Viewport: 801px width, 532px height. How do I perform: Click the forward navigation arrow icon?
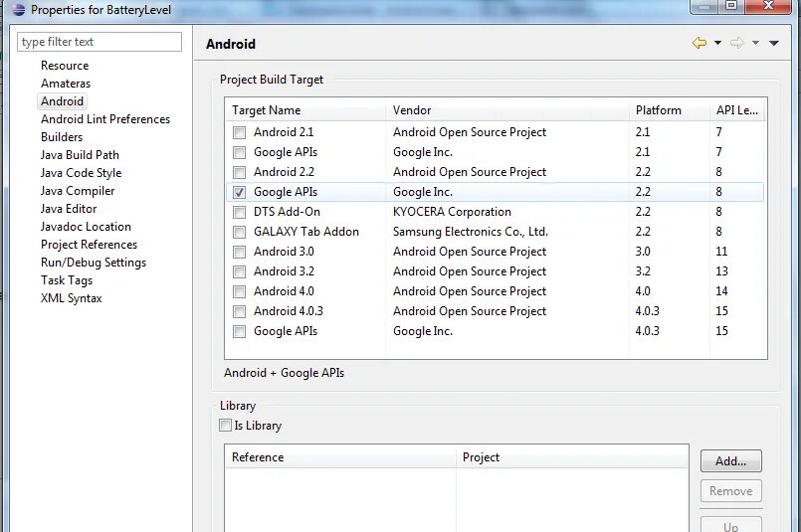tap(736, 43)
